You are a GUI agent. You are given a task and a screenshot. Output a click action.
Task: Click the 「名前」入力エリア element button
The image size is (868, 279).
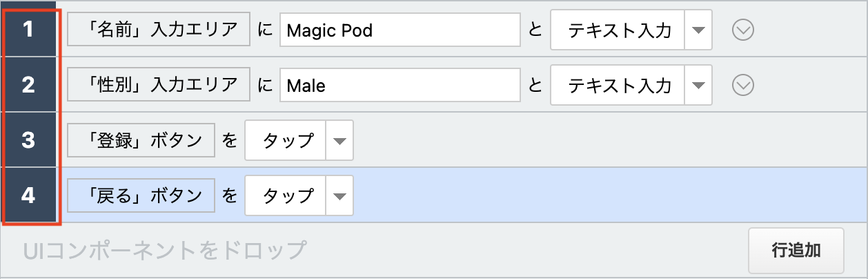pos(159,30)
